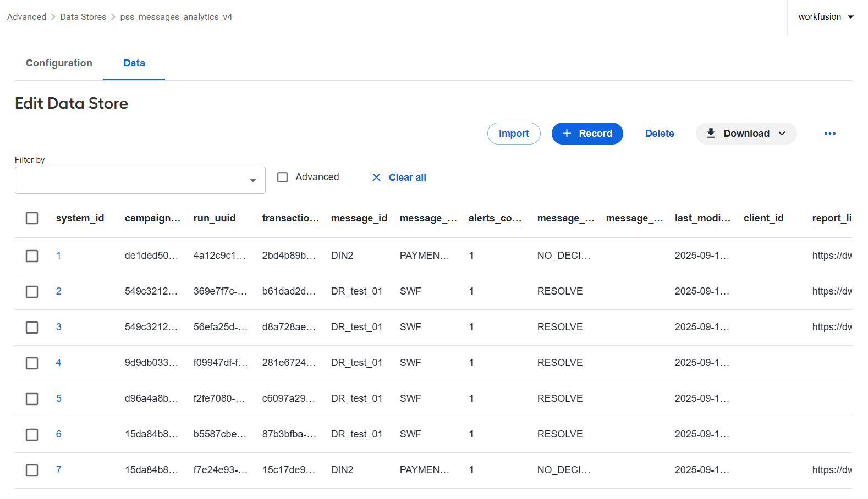Click cell b61dad2d… in row 2

click(x=289, y=291)
